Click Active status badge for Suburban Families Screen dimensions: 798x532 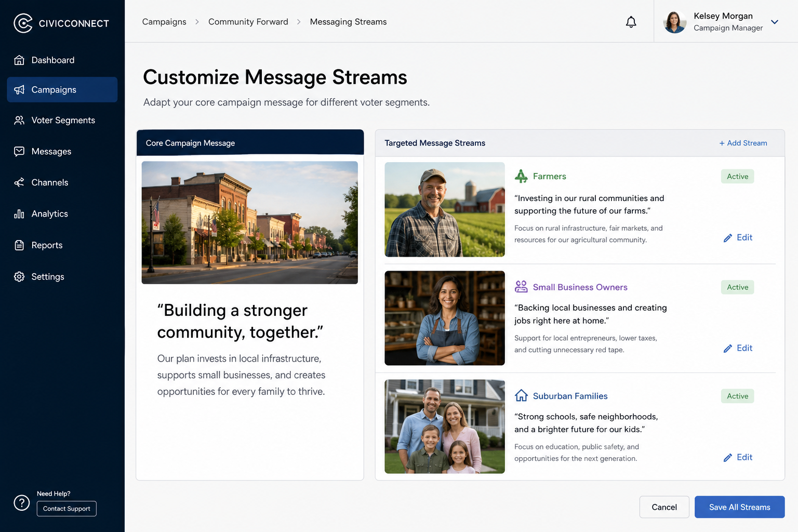click(x=738, y=396)
